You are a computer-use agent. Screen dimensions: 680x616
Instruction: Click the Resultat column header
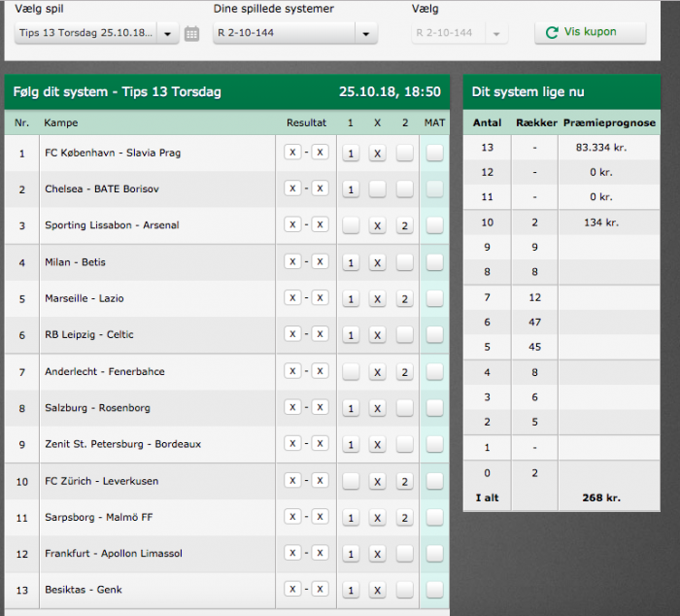[306, 122]
